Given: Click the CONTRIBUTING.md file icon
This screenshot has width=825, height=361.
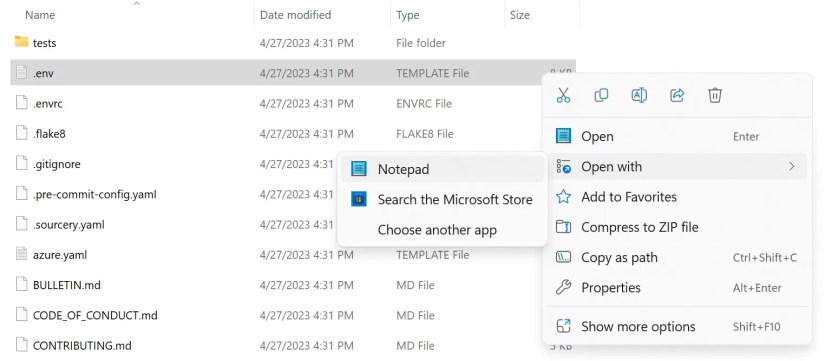Looking at the screenshot, I should [x=21, y=345].
